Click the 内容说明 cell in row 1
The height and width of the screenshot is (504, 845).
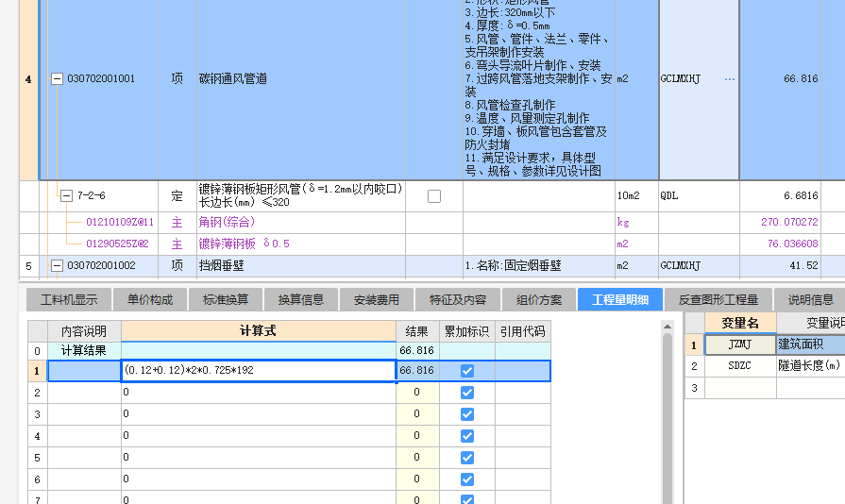click(x=84, y=371)
